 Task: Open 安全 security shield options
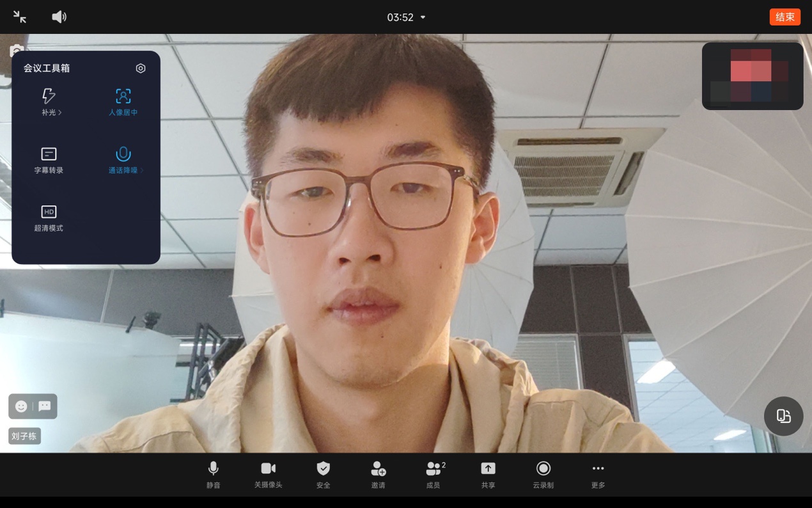point(324,475)
